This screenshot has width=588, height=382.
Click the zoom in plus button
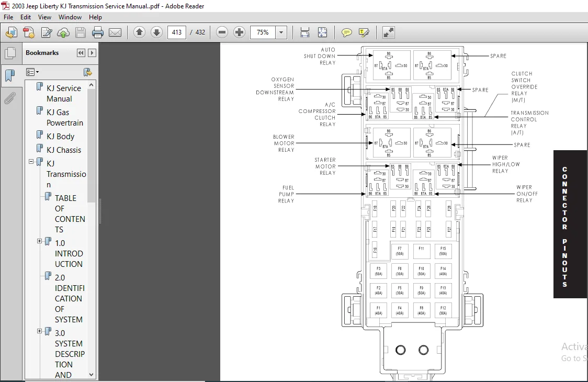pyautogui.click(x=239, y=32)
